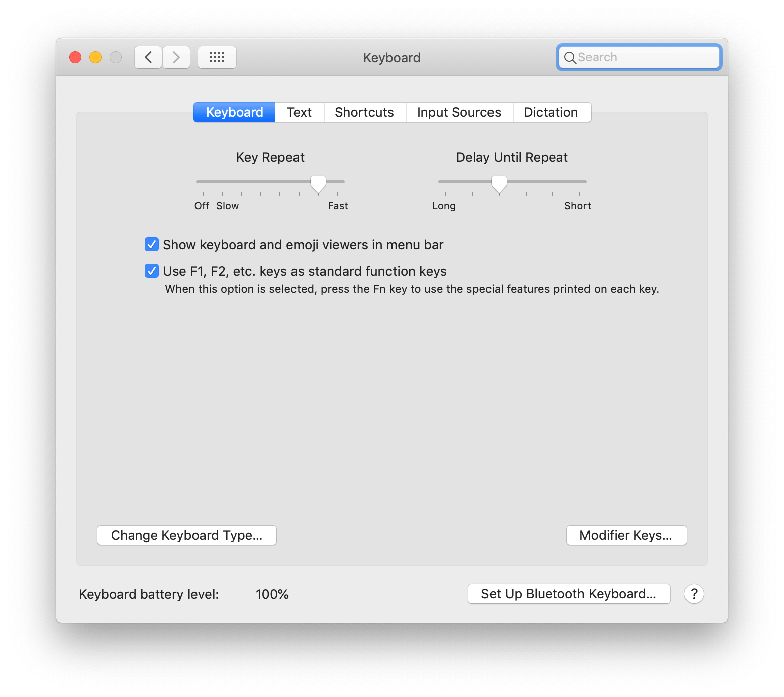Image resolution: width=784 pixels, height=697 pixels.
Task: Click the help question mark button
Action: point(694,594)
